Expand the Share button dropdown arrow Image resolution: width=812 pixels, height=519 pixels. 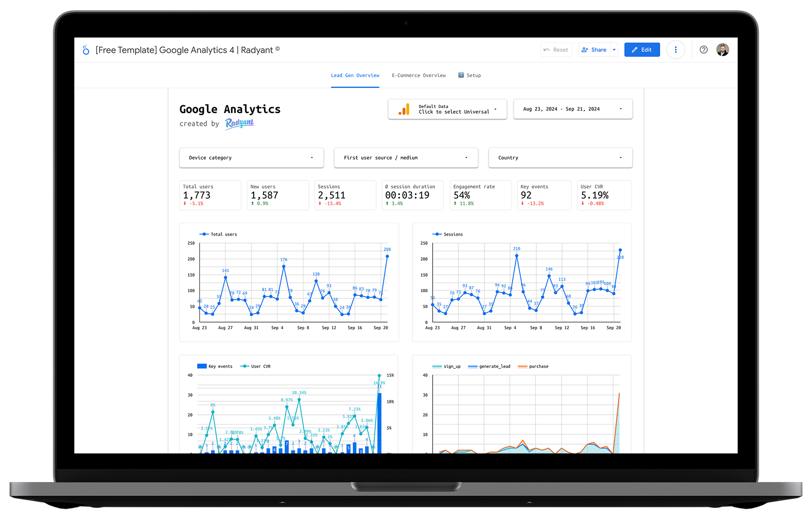[x=614, y=50]
